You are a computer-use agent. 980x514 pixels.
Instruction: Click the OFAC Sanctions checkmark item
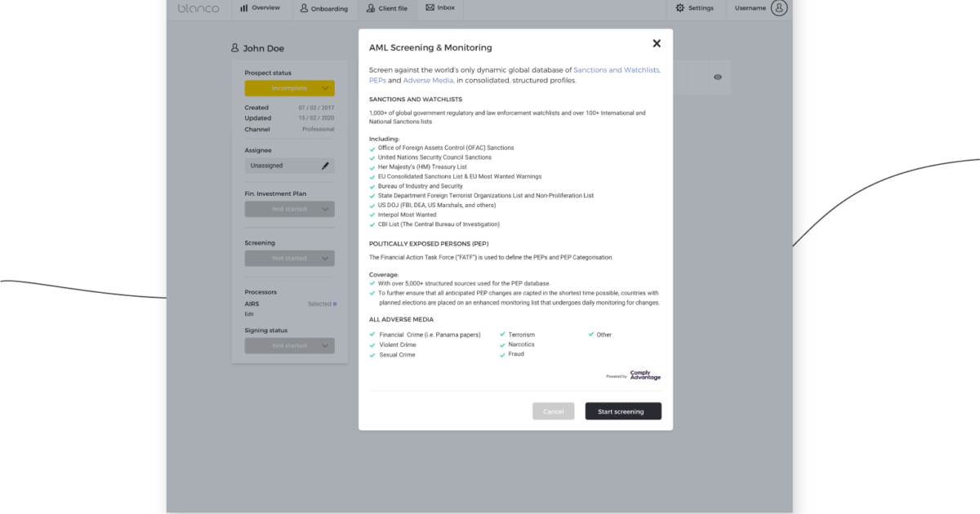point(372,148)
